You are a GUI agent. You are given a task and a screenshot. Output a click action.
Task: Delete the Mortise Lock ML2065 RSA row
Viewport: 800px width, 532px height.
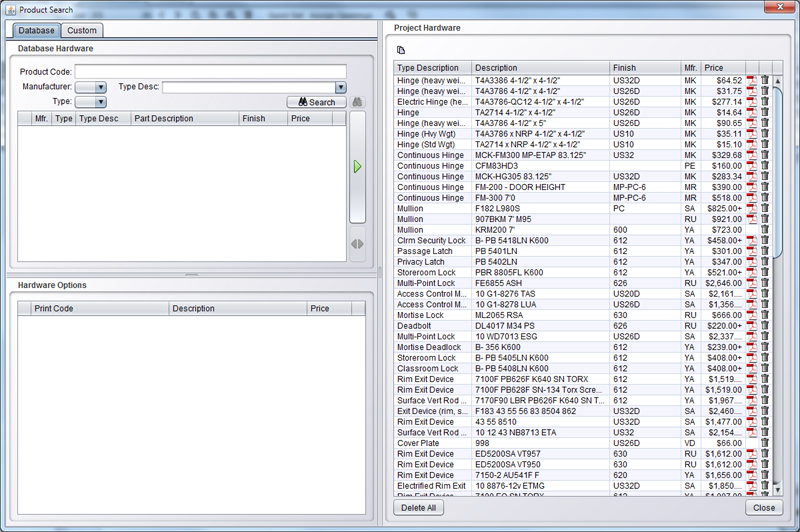[765, 315]
